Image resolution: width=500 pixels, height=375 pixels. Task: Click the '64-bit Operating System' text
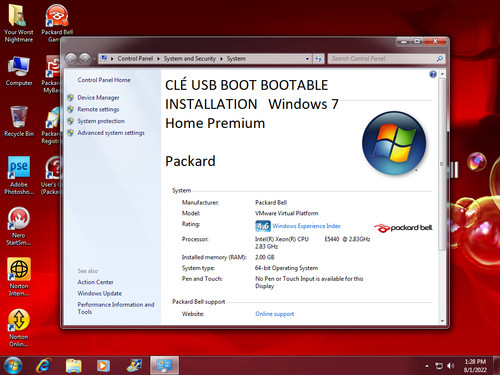[x=286, y=268]
